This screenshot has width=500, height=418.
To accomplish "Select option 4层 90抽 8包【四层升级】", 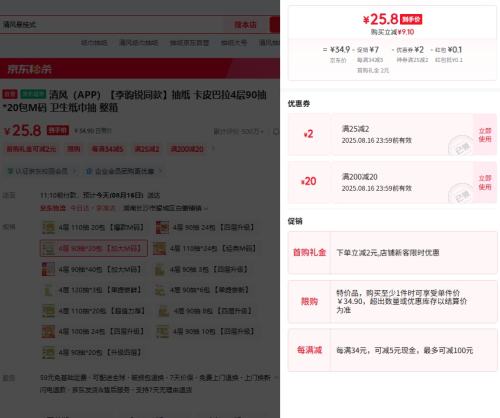I will [205, 311].
